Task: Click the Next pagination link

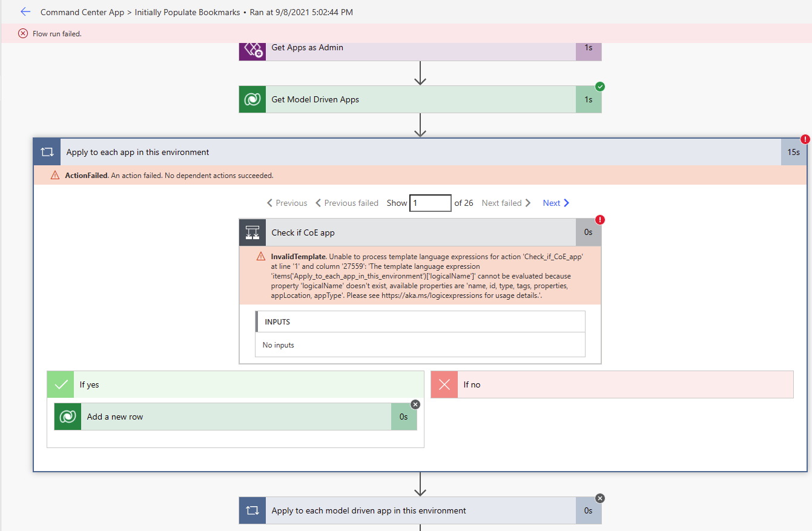Action: tap(555, 203)
